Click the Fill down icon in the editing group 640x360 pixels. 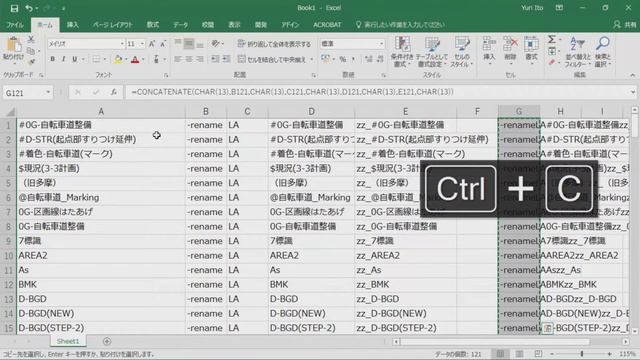(x=552, y=51)
